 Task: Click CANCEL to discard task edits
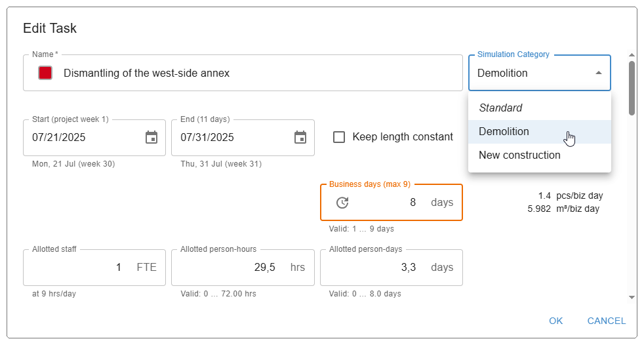[606, 321]
